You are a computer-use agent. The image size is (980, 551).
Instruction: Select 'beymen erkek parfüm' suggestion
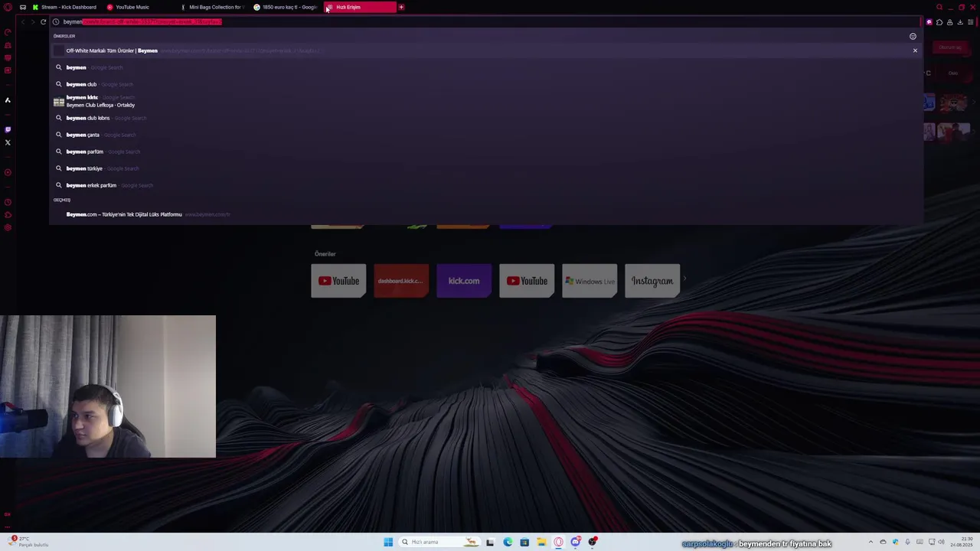[x=486, y=185]
